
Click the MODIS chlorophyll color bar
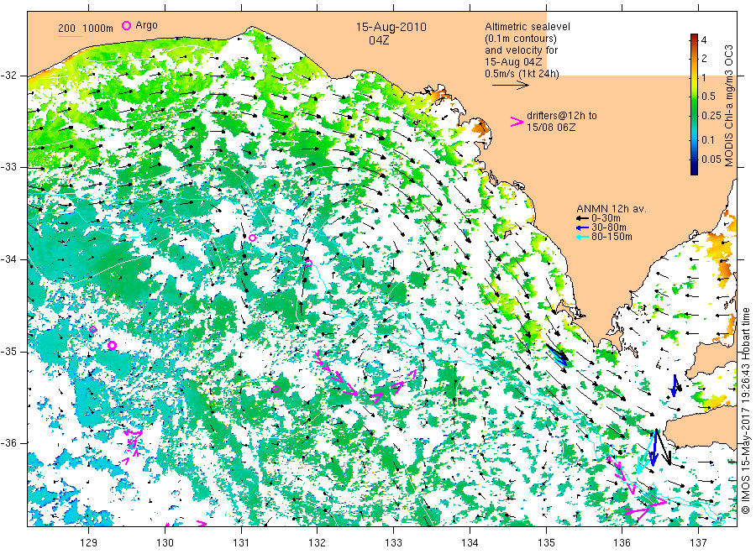tap(694, 104)
